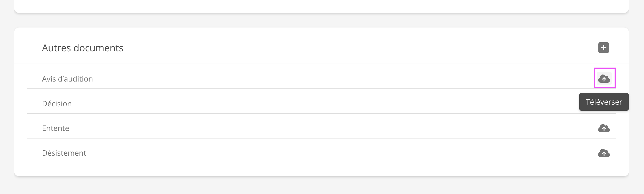Select the Désistement label

coord(64,153)
